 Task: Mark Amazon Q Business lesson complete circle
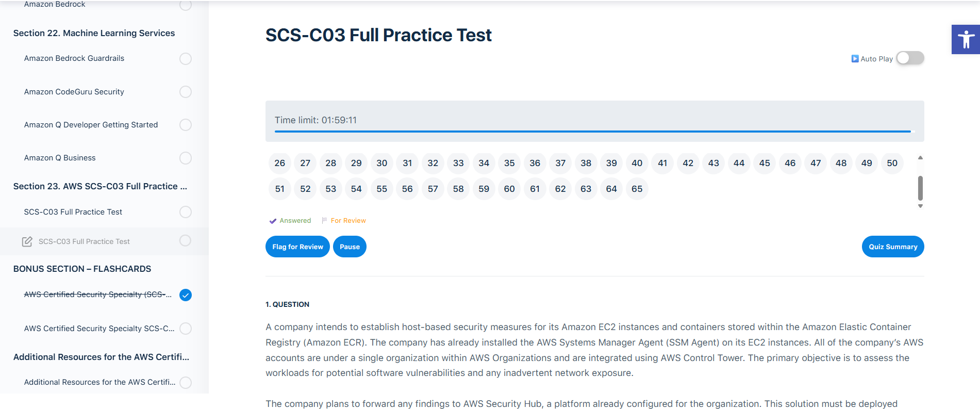pyautogui.click(x=186, y=158)
